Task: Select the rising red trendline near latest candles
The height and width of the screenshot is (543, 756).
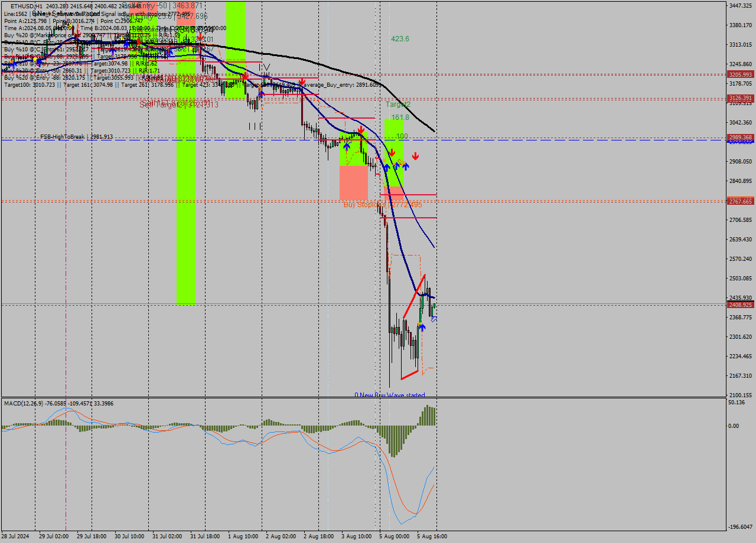Action: coord(413,297)
